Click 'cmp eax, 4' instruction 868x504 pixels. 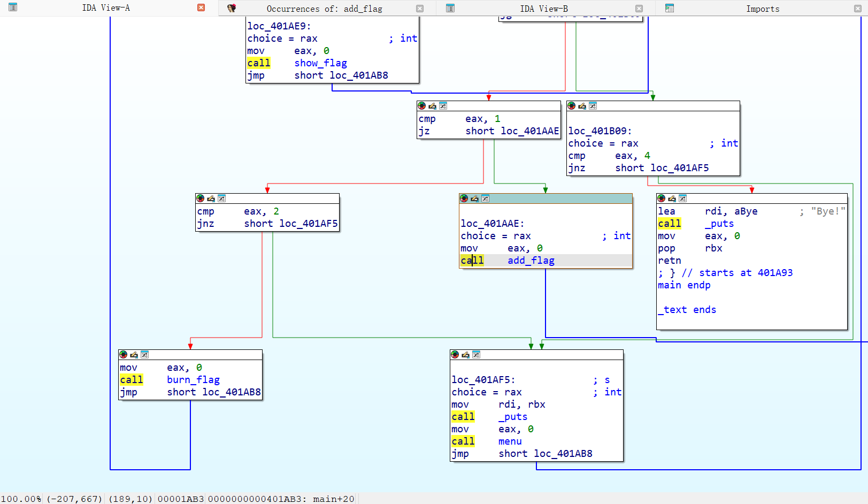tap(609, 156)
